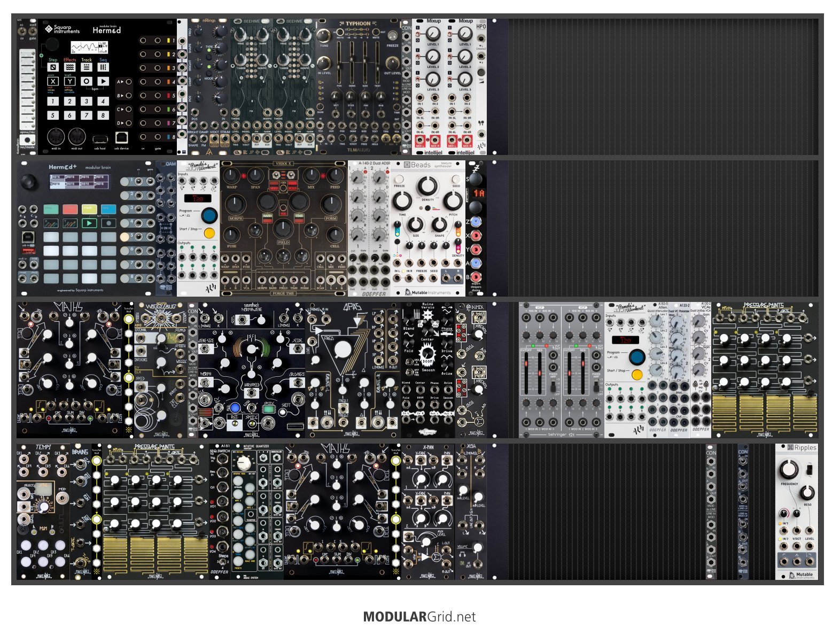Click the white 8 pad on top-row Hermod
Screen dimensions: 840x628
click(103, 115)
